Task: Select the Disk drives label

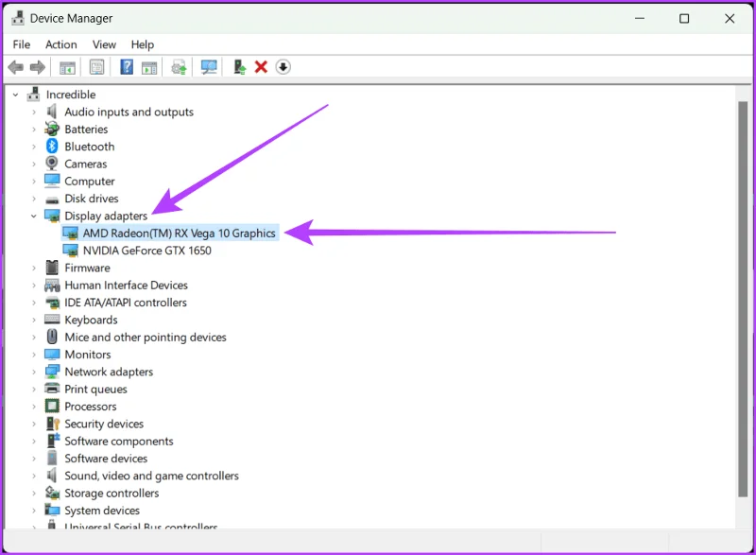Action: [92, 199]
